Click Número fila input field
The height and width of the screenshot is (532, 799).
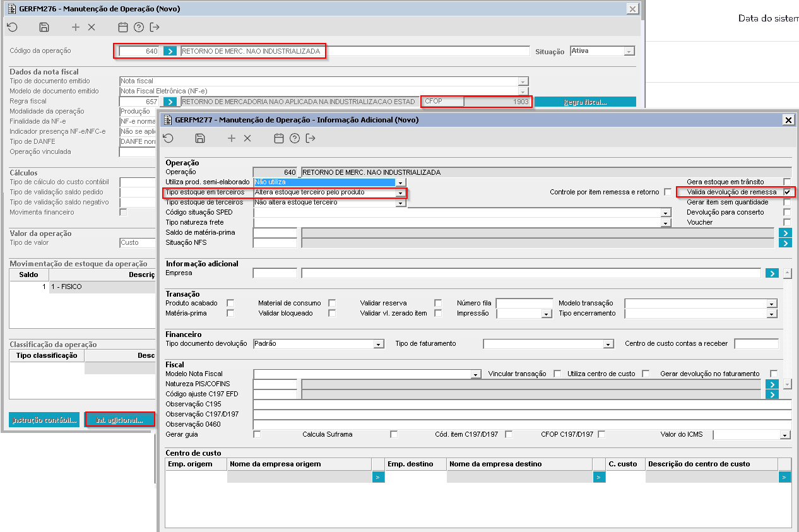point(524,304)
